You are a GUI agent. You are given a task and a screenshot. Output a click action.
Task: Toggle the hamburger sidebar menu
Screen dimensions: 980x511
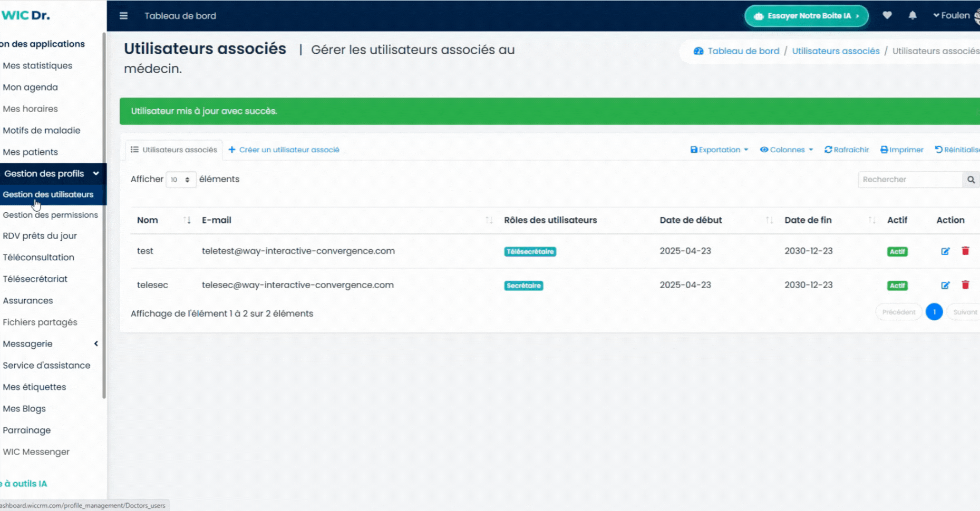pos(123,16)
